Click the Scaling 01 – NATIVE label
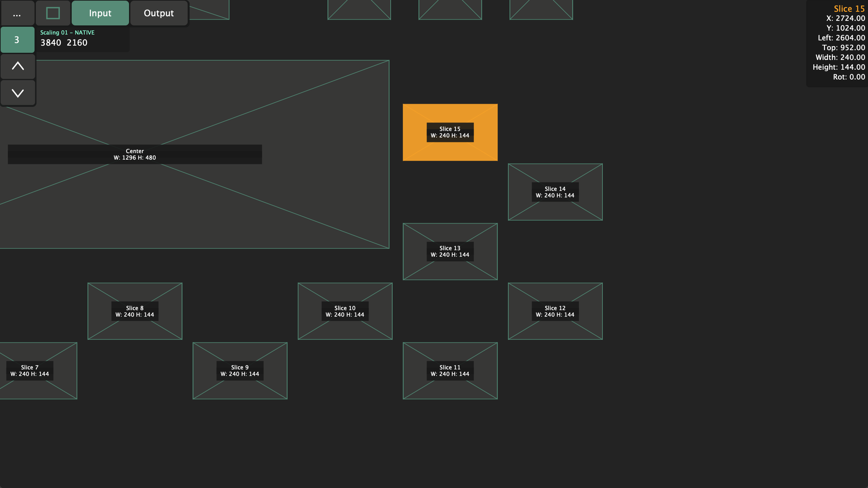The width and height of the screenshot is (868, 488). (67, 33)
